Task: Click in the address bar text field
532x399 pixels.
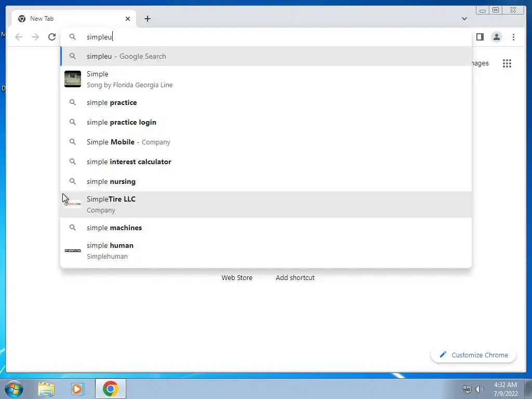Action: coord(266,37)
